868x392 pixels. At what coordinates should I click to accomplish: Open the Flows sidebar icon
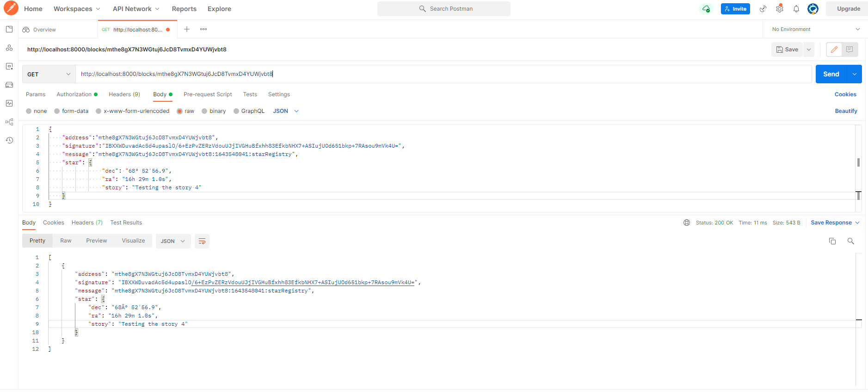point(9,122)
